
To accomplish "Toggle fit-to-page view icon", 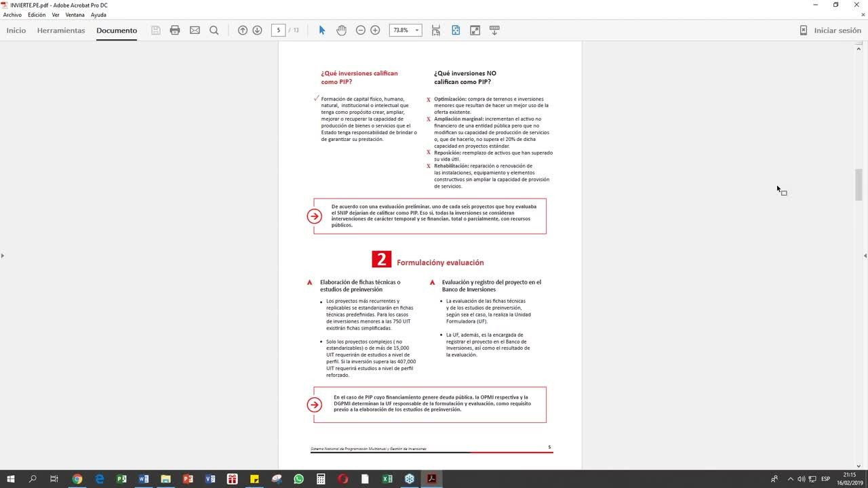I will (x=456, y=30).
